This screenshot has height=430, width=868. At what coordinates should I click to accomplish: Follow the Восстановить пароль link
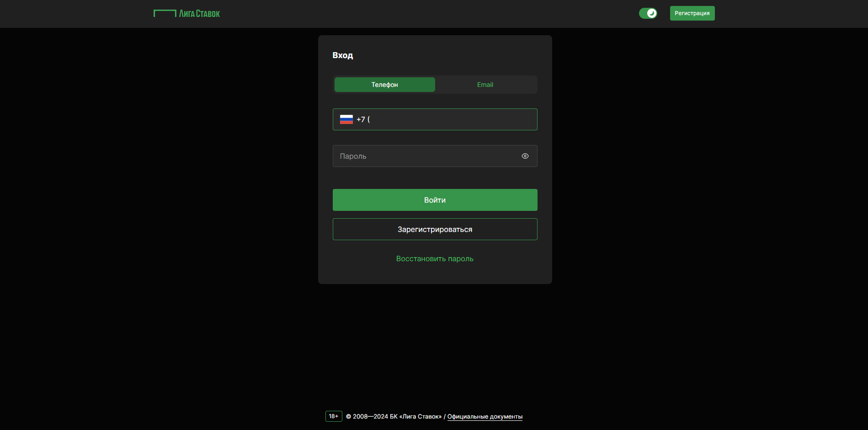435,258
